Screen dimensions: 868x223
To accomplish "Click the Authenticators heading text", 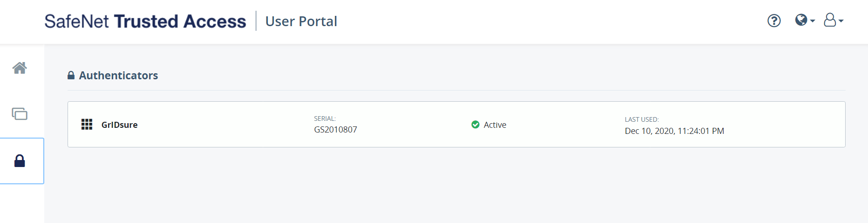I will (x=118, y=76).
